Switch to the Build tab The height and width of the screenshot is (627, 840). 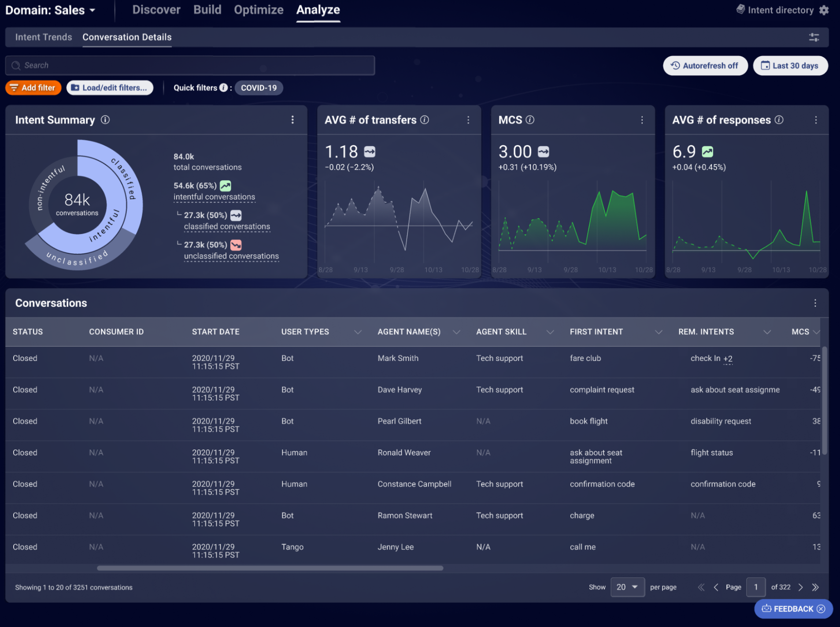click(x=207, y=10)
